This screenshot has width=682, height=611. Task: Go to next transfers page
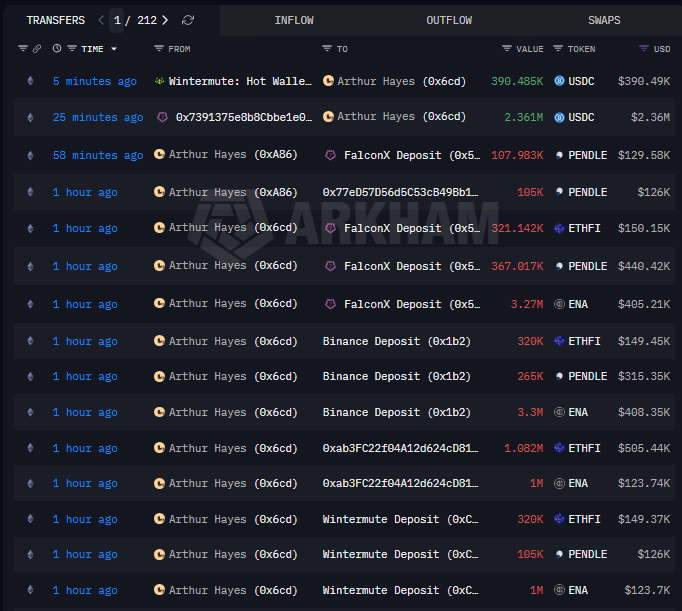click(x=165, y=20)
